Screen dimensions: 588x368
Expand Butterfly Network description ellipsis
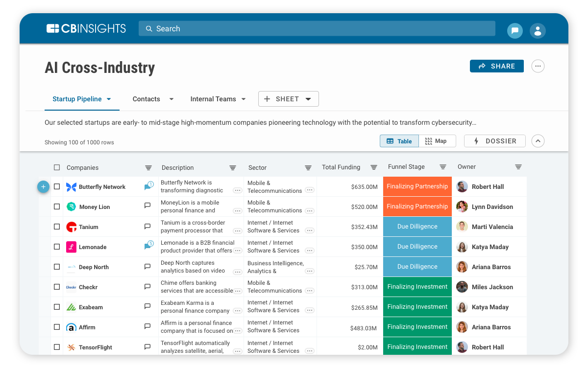coord(238,190)
